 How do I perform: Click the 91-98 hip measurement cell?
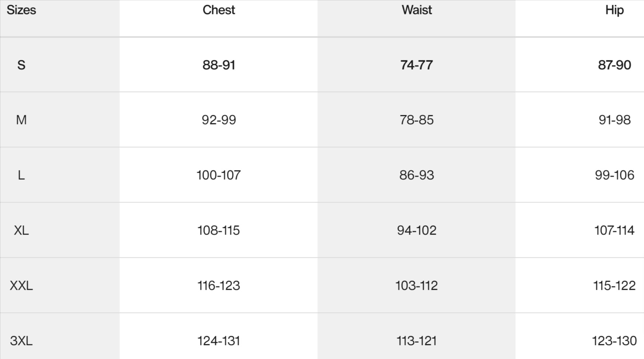pos(614,120)
